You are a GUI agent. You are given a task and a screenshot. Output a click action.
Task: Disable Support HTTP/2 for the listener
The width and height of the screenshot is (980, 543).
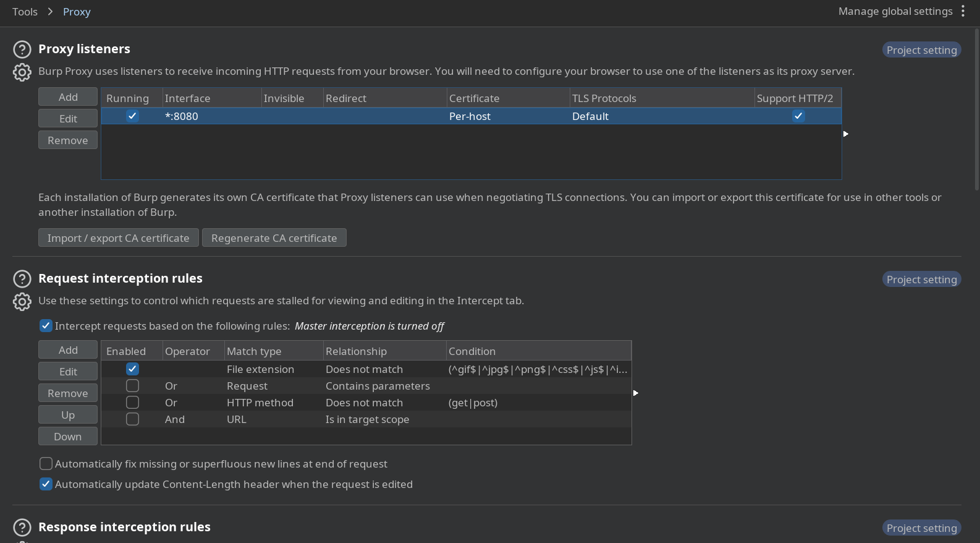[798, 116]
